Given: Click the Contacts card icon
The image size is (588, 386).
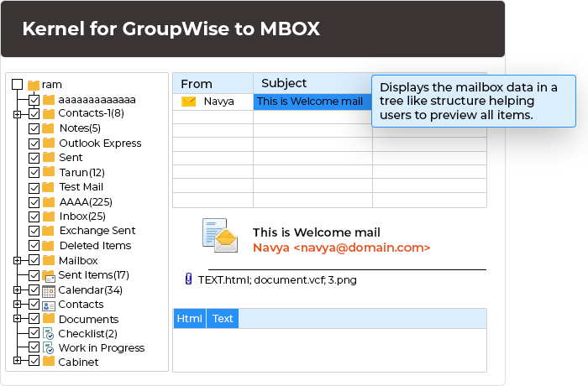Looking at the screenshot, I should (x=49, y=305).
